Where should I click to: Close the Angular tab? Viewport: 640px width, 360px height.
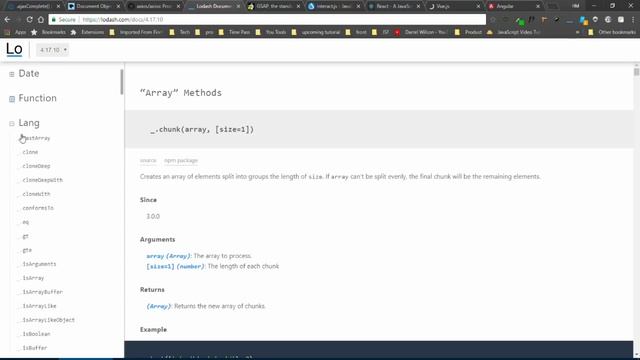click(538, 6)
